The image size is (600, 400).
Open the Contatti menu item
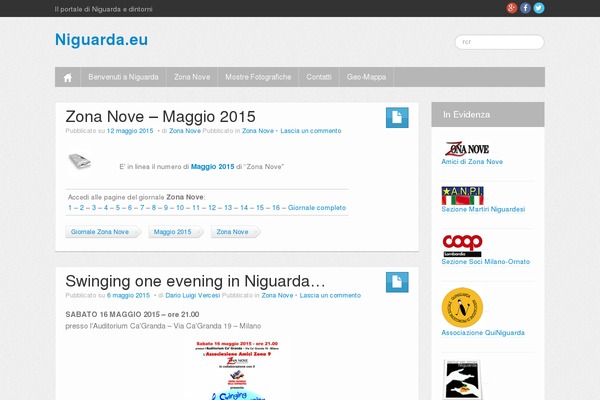(x=319, y=77)
